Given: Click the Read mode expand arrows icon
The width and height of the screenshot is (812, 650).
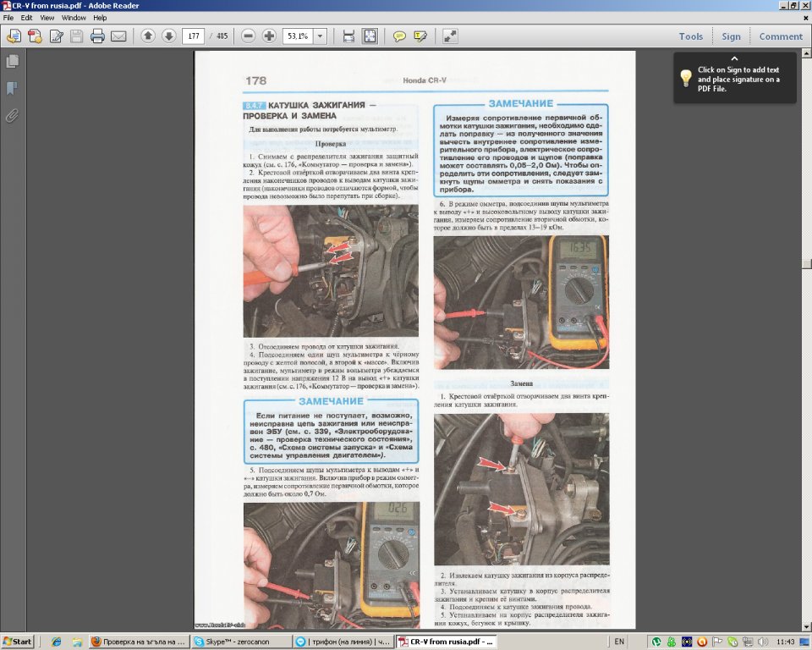Looking at the screenshot, I should (450, 36).
